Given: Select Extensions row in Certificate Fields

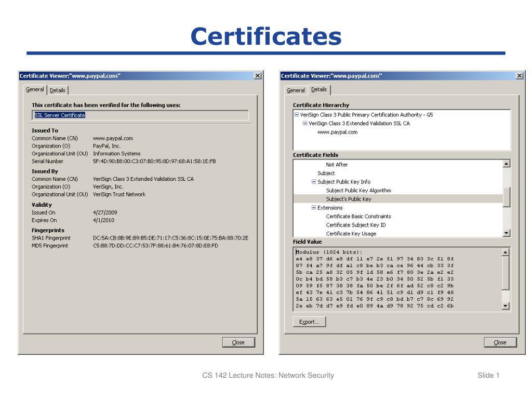Looking at the screenshot, I should [x=330, y=208].
